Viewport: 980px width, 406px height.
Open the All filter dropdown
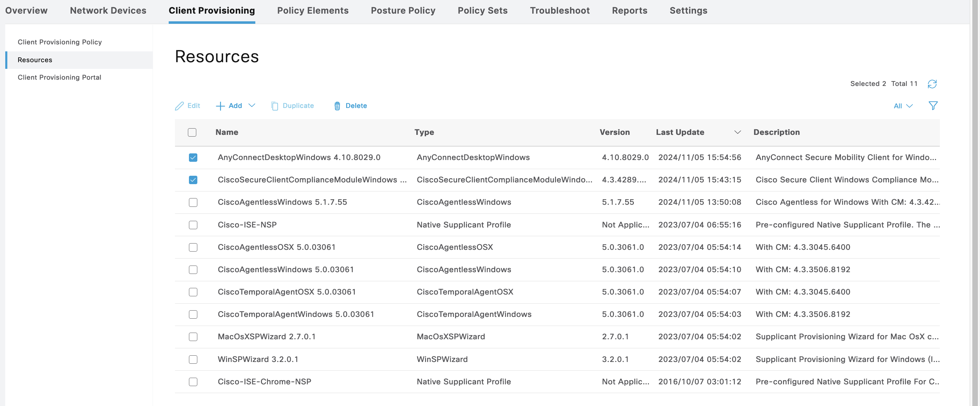coord(902,106)
